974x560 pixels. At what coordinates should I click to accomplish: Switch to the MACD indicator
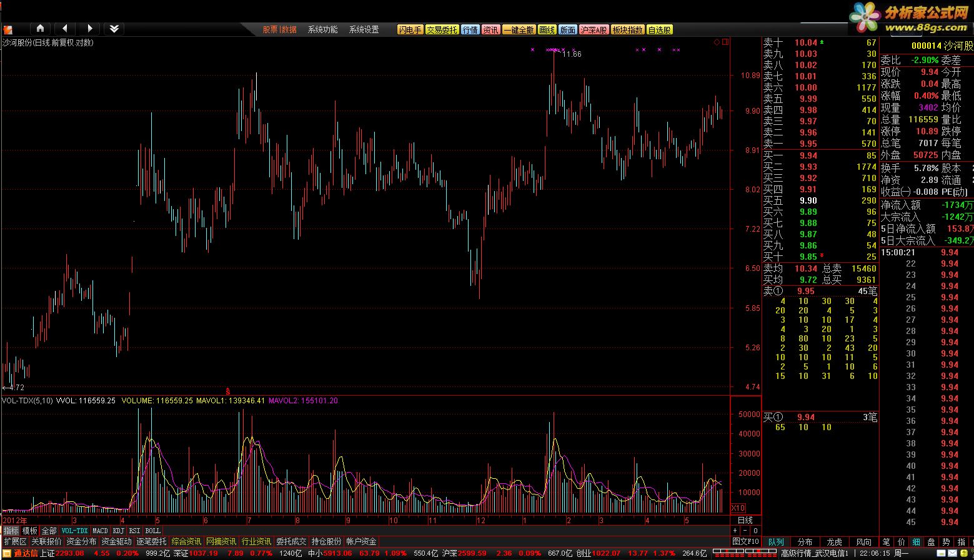click(100, 531)
